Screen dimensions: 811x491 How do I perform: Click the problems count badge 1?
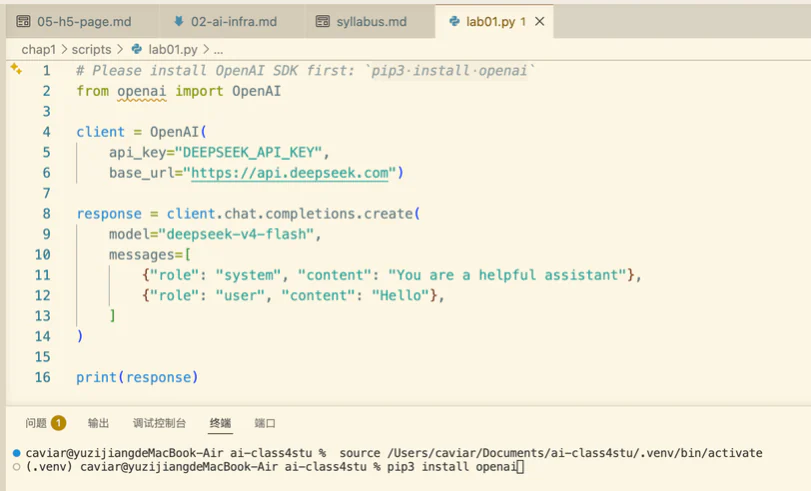coord(58,423)
